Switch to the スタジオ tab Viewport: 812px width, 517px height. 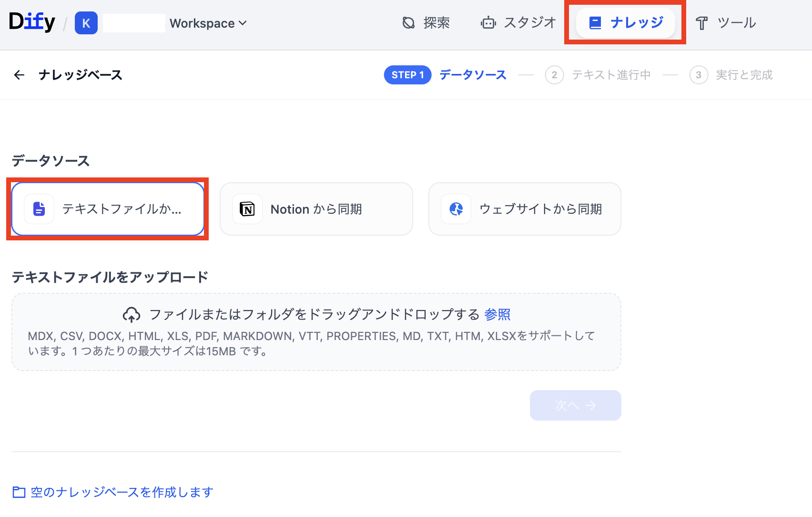click(x=518, y=23)
